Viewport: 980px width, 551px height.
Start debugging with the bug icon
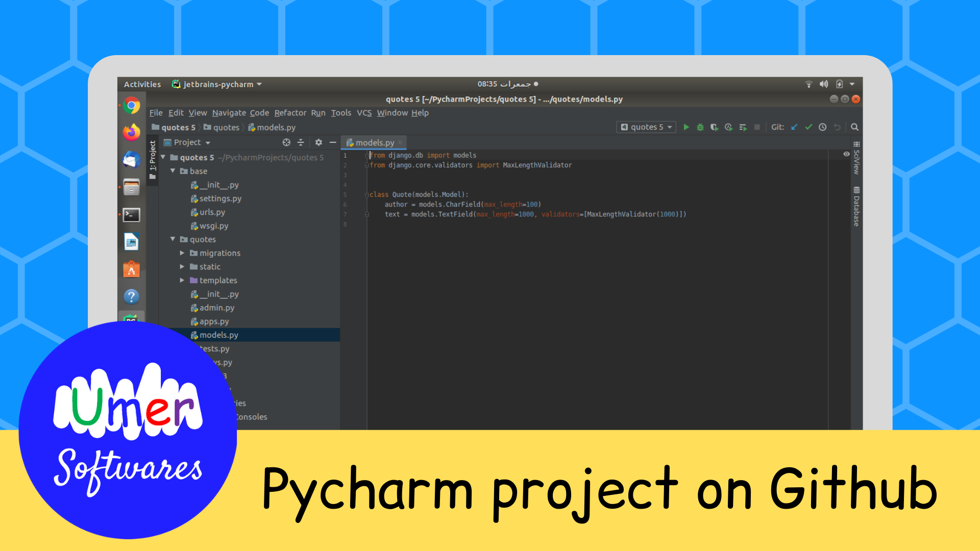click(x=700, y=127)
